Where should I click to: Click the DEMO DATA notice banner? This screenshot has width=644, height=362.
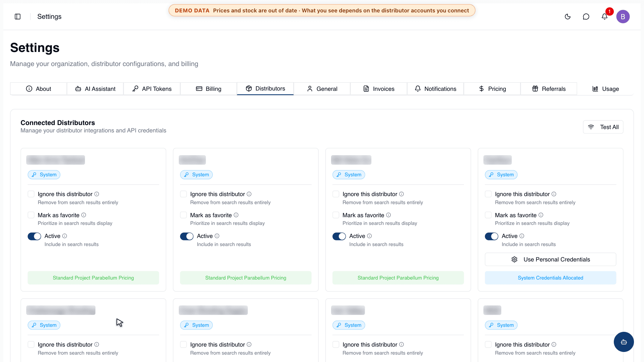click(322, 10)
